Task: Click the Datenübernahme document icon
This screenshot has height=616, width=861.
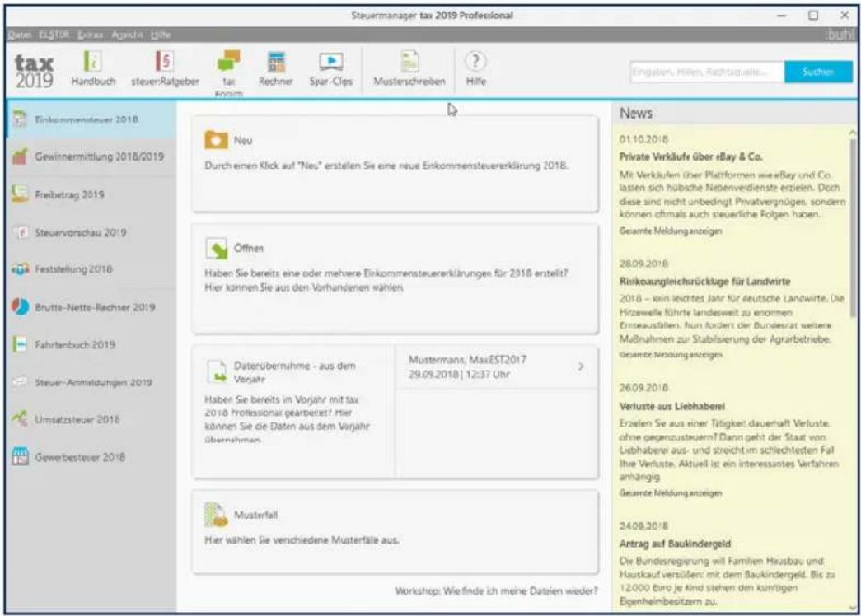Action: tap(217, 371)
